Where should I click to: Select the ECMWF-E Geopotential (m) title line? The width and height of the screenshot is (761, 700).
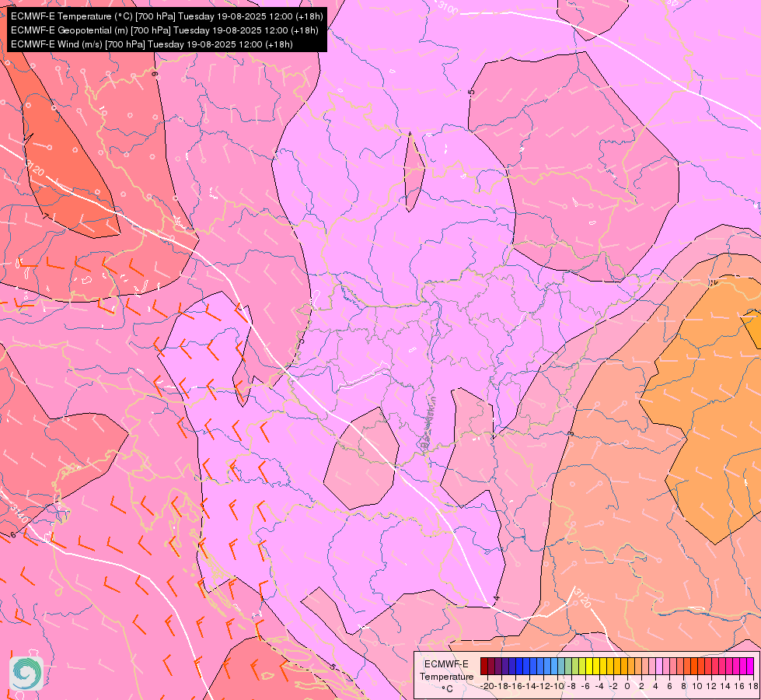(x=165, y=30)
